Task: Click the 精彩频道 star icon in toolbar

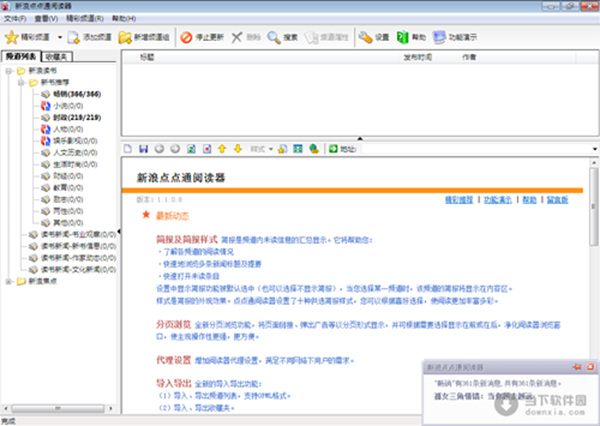Action: pos(11,37)
